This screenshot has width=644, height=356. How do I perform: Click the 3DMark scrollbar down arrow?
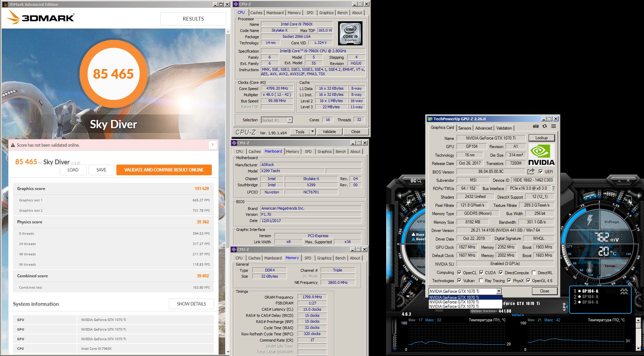228,352
